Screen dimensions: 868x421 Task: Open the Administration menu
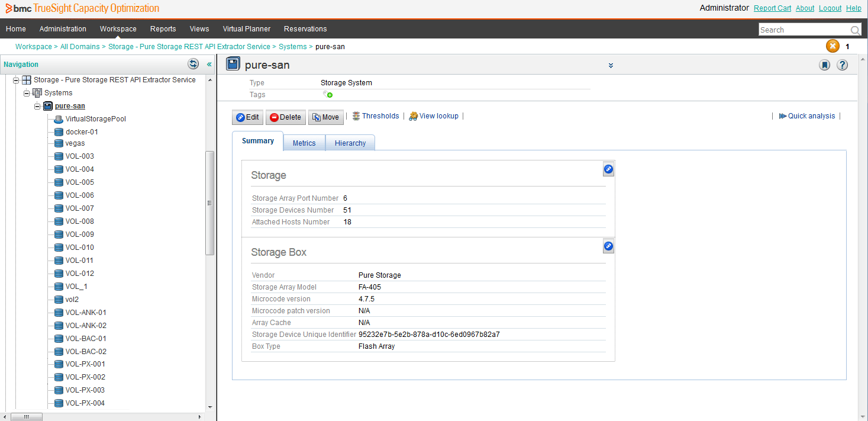pyautogui.click(x=63, y=29)
